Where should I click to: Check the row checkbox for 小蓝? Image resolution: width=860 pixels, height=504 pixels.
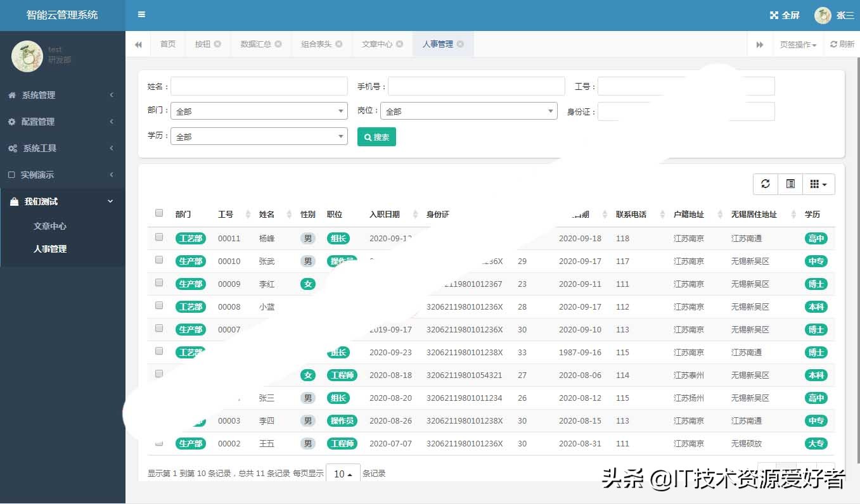pos(159,305)
